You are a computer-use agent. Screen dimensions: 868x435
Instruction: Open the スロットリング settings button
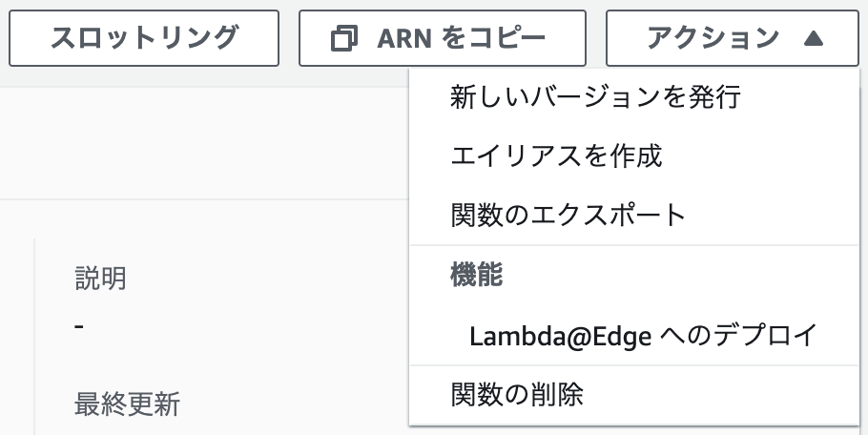[144, 38]
